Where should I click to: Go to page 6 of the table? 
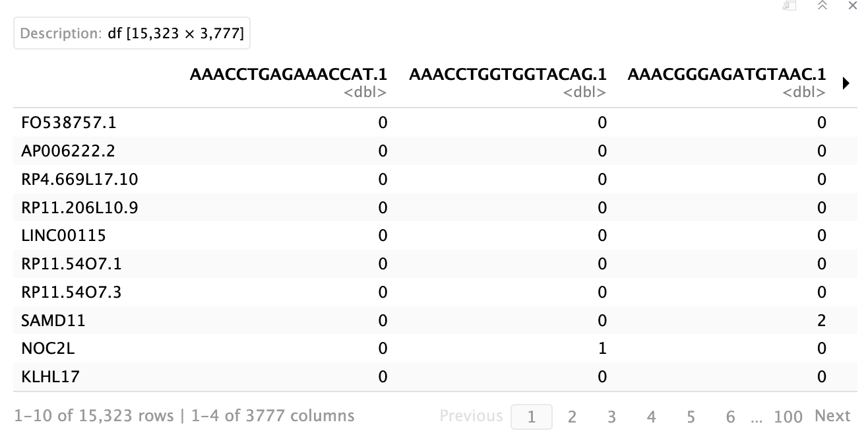pos(730,416)
